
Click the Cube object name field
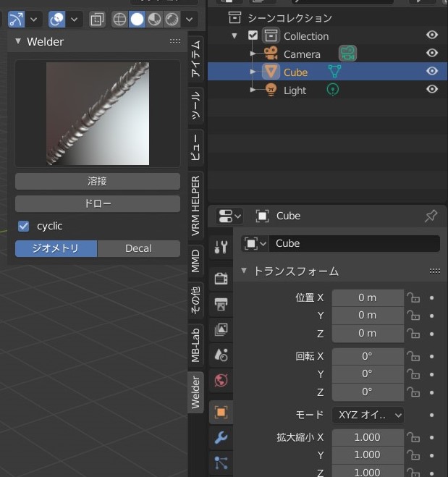point(355,244)
